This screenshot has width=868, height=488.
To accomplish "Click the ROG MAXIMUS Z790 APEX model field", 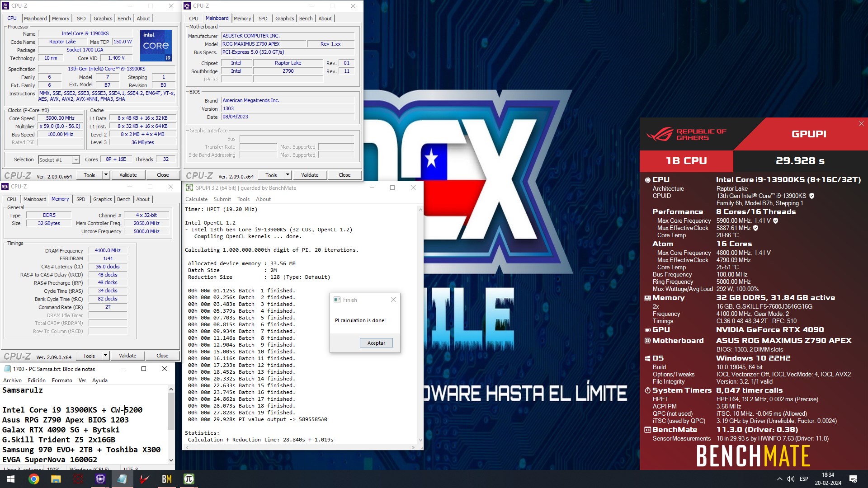I will point(263,44).
